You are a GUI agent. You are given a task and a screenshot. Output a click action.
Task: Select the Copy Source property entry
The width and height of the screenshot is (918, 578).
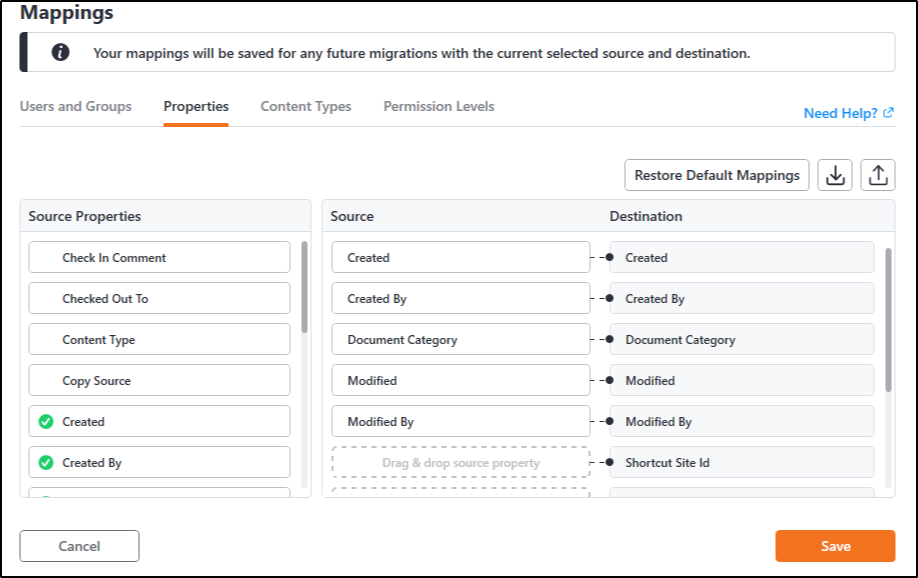click(159, 380)
